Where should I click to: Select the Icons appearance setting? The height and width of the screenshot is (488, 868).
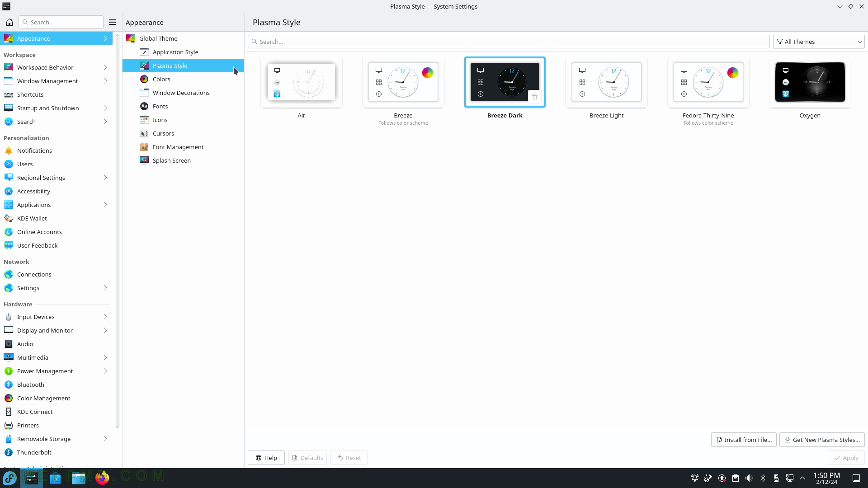[x=160, y=119]
